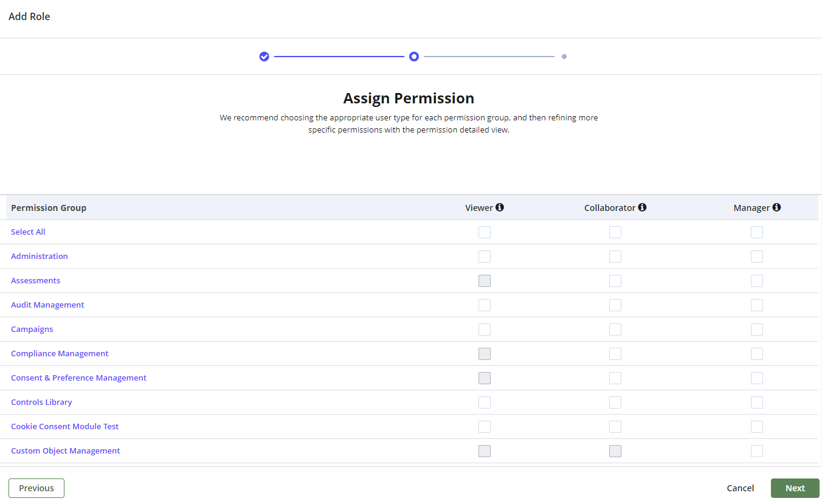Click the completed first step indicator in the wizard
This screenshot has width=822, height=504.
[264, 56]
